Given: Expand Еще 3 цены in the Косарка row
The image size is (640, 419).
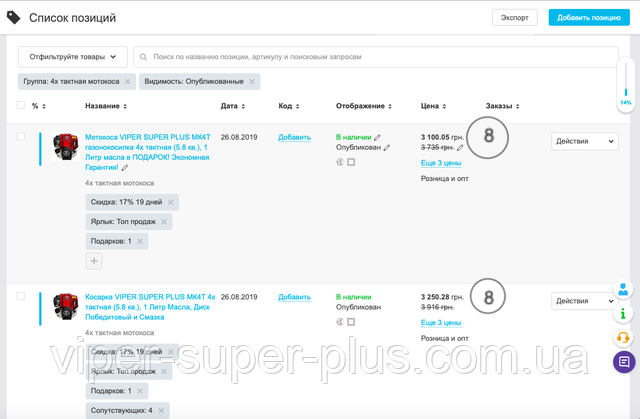Looking at the screenshot, I should (x=441, y=323).
